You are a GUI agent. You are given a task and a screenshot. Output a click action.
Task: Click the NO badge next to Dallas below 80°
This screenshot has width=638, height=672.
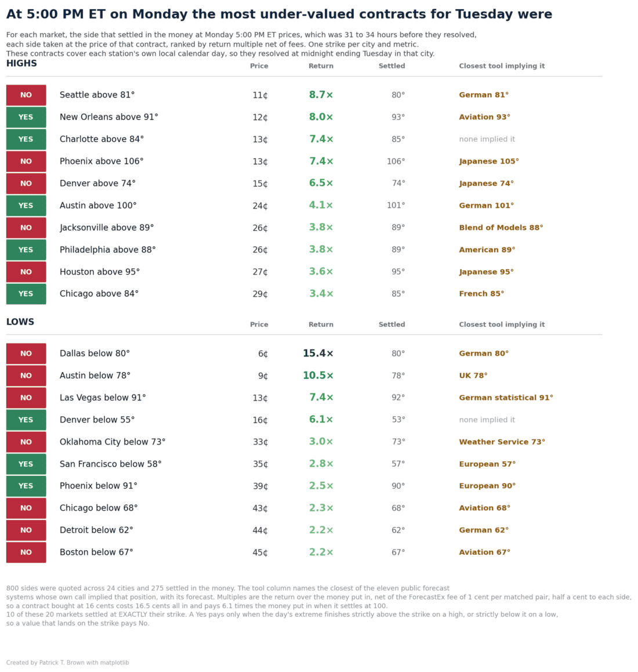tap(26, 353)
